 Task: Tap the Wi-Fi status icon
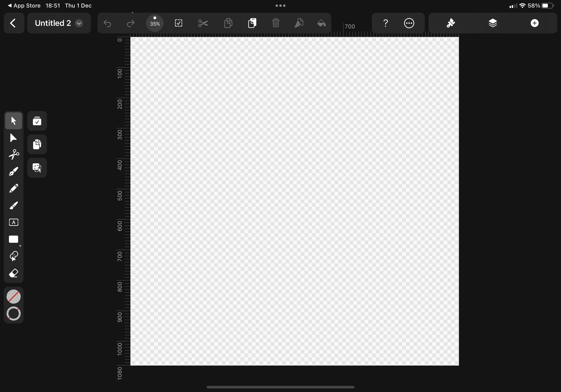tap(522, 6)
